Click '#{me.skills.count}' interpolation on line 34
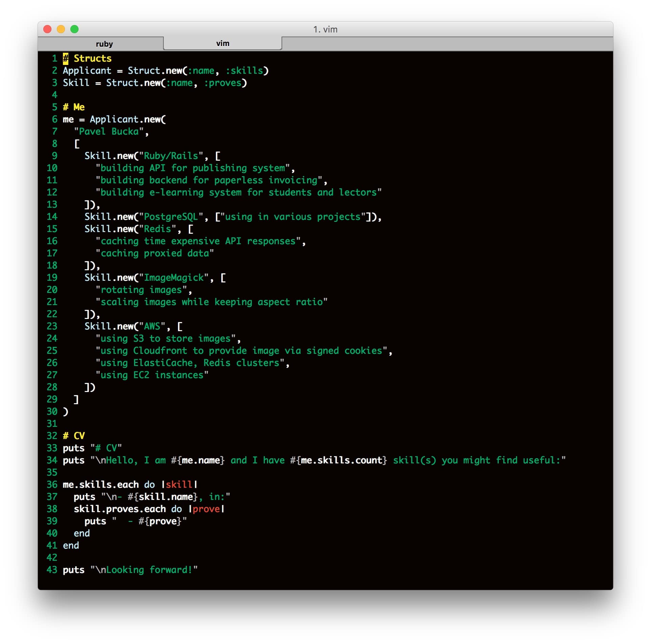This screenshot has height=644, width=651. [339, 460]
